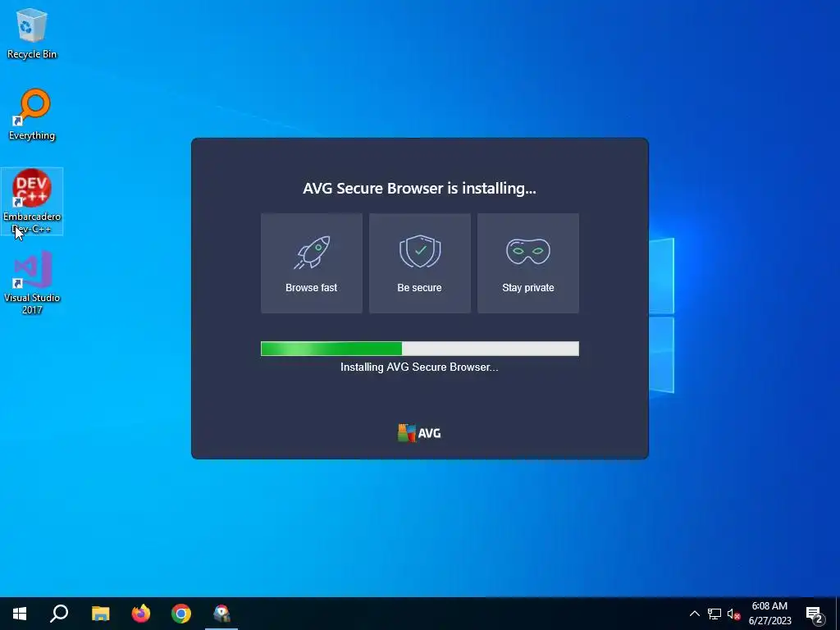Open the muted volume tray icon
840x630 pixels.
tap(733, 614)
